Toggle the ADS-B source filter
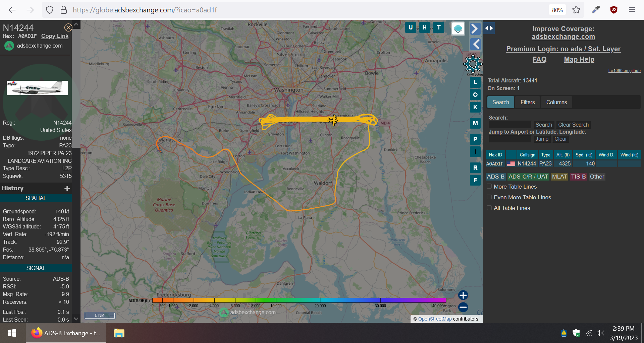The image size is (644, 343). click(496, 177)
